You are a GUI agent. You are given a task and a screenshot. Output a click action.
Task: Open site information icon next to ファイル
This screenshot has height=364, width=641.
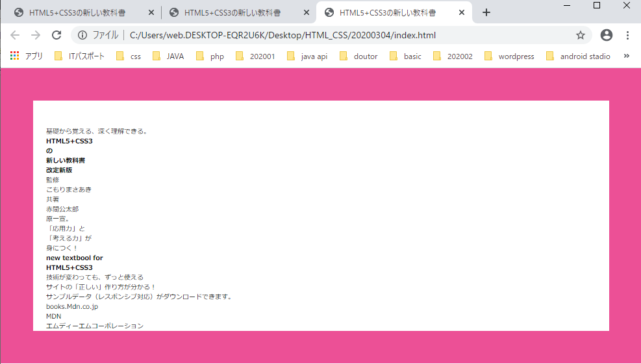(82, 35)
